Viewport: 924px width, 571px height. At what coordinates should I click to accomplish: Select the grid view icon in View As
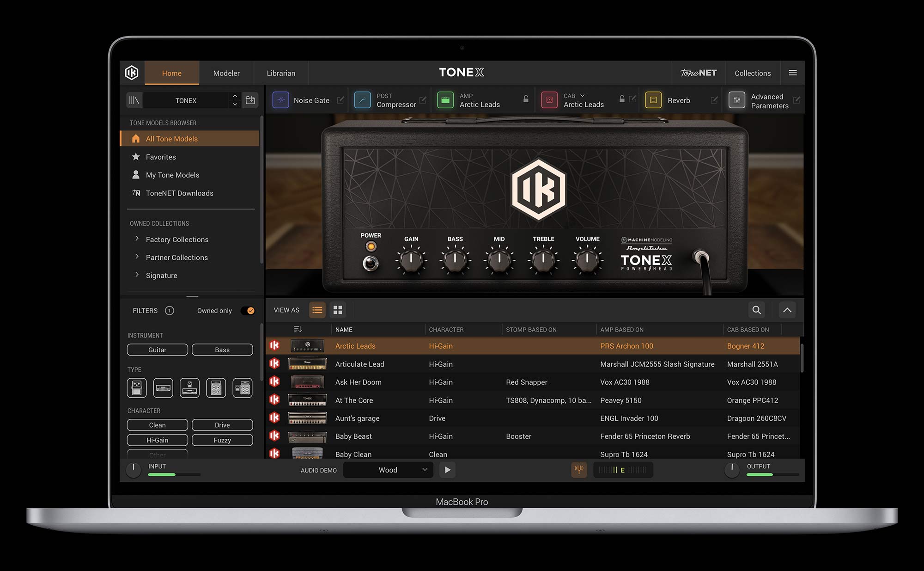point(338,309)
